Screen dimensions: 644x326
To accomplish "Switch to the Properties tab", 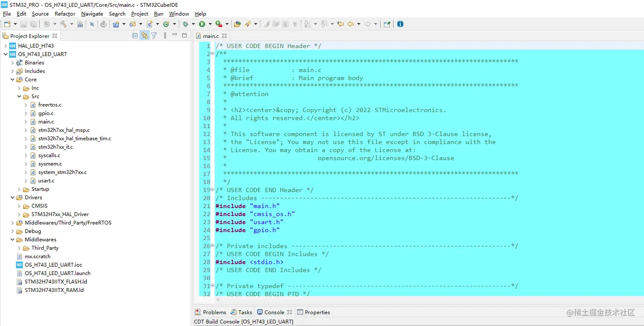I will pos(313,312).
